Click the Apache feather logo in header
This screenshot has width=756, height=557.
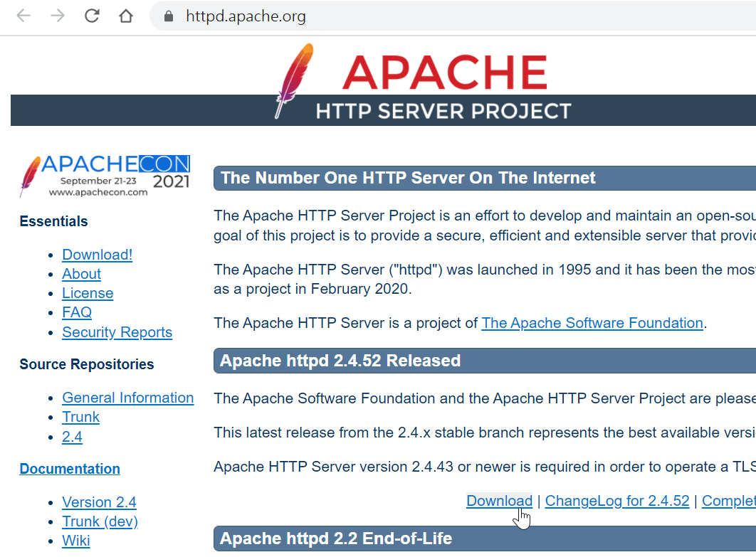pos(295,80)
